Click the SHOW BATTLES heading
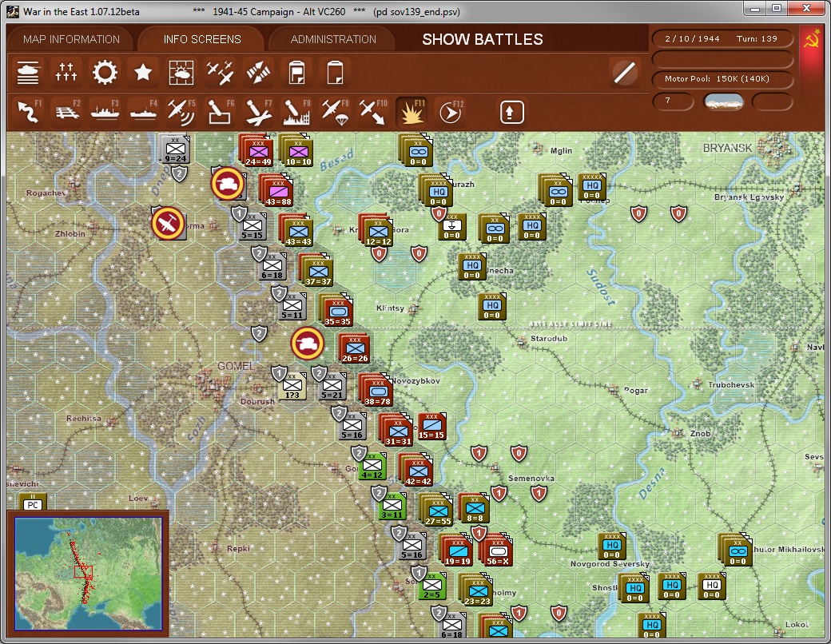The image size is (831, 644). point(483,39)
